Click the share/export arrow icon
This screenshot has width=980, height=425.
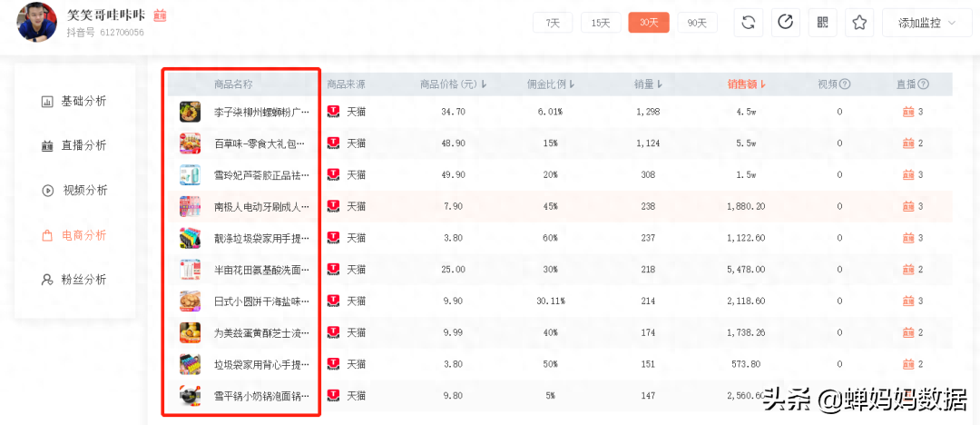[x=786, y=23]
